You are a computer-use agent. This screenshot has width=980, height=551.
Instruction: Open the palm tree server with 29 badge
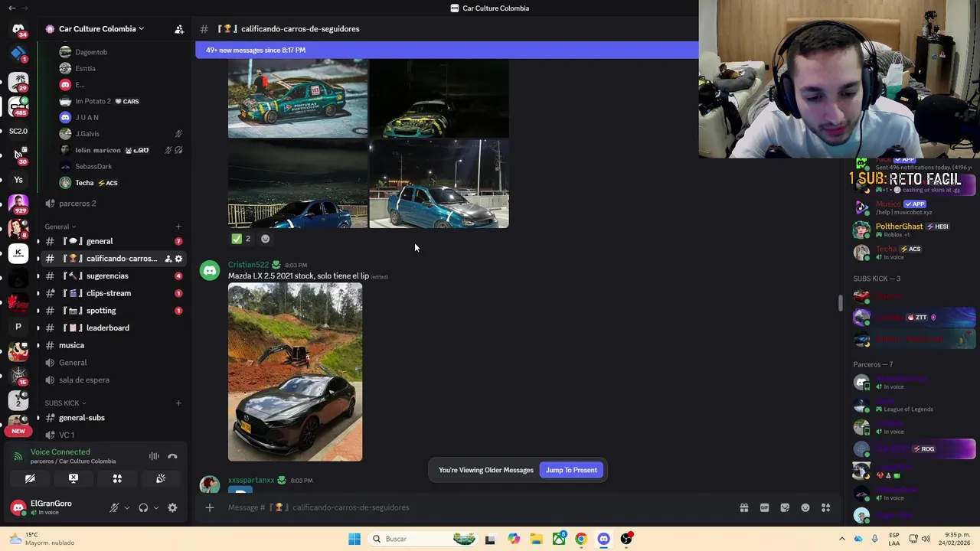[x=18, y=82]
